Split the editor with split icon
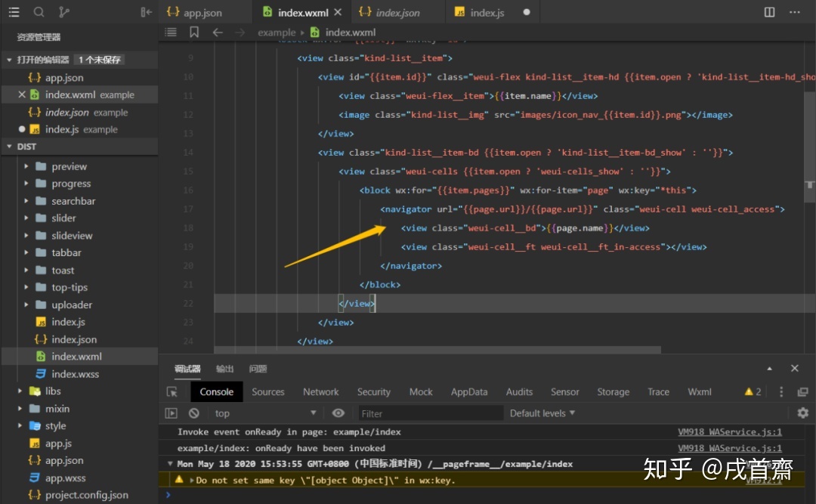This screenshot has width=816, height=504. [769, 12]
